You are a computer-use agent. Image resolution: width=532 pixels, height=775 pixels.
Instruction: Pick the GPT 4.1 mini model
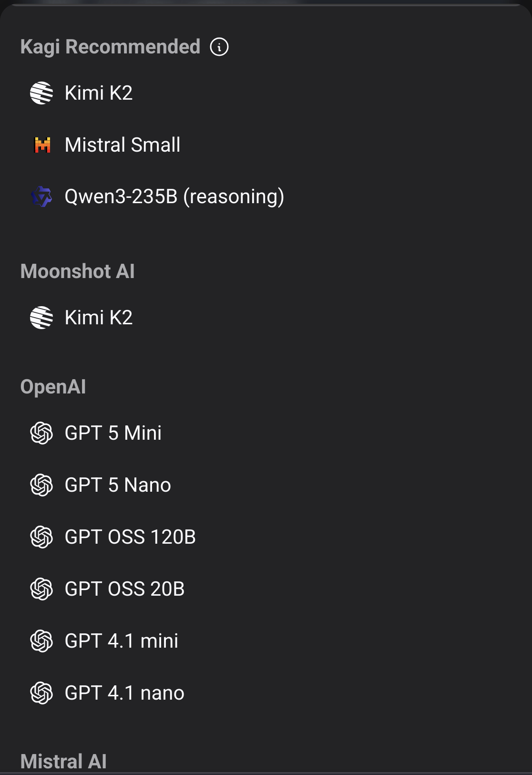tap(121, 641)
